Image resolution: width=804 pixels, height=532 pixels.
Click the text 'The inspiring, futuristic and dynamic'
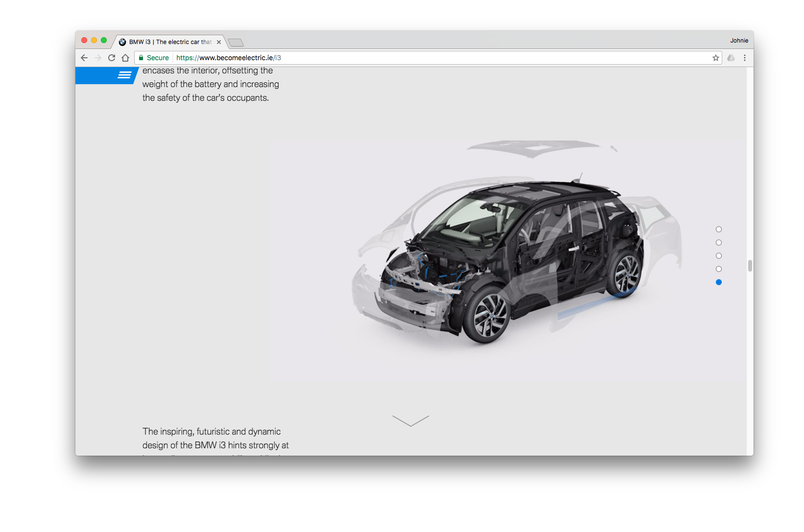212,432
